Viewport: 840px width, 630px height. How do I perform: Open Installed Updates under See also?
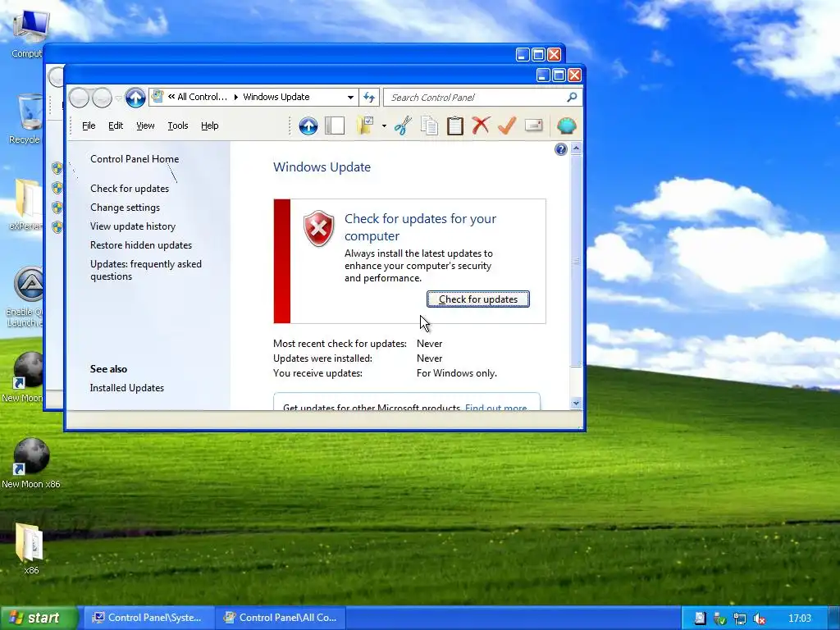(x=127, y=388)
